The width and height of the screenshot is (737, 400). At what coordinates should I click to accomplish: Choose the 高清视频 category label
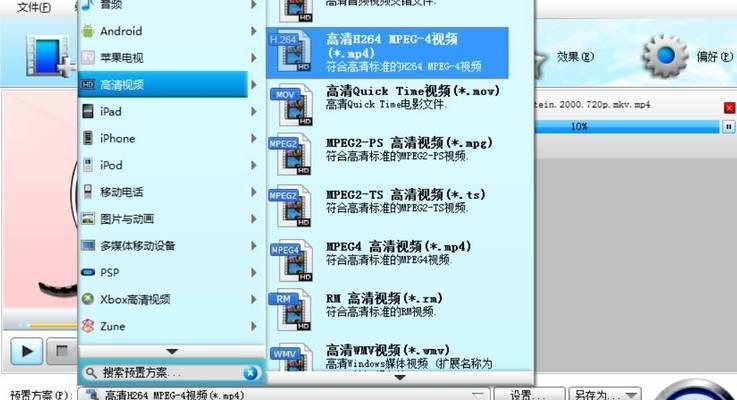coord(122,85)
